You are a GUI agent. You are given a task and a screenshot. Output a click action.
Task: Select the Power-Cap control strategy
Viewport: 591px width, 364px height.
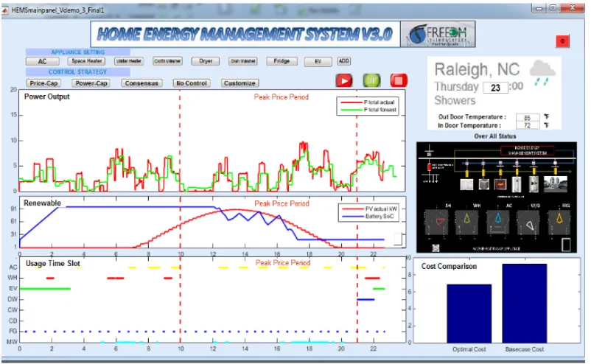[x=91, y=83]
